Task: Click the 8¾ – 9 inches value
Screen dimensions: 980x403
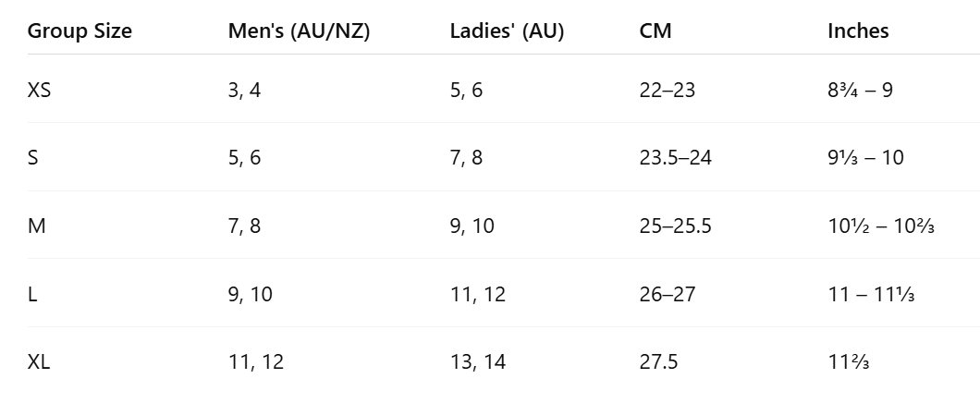Action: tap(860, 90)
